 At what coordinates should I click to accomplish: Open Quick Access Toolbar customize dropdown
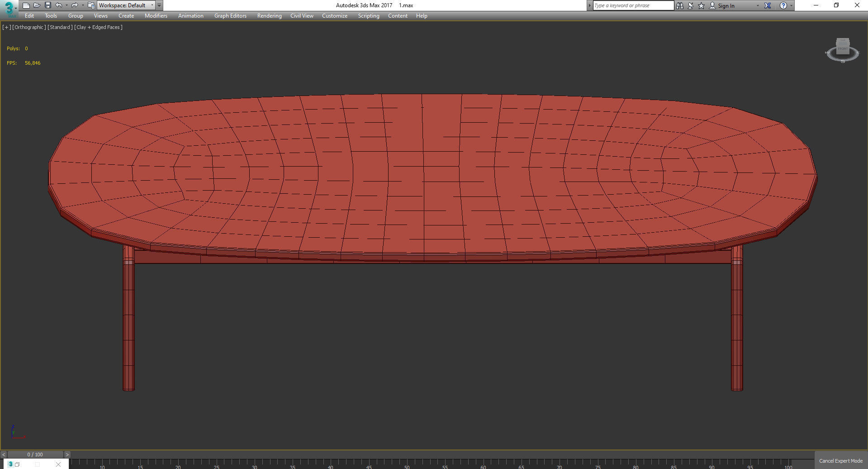pyautogui.click(x=159, y=5)
